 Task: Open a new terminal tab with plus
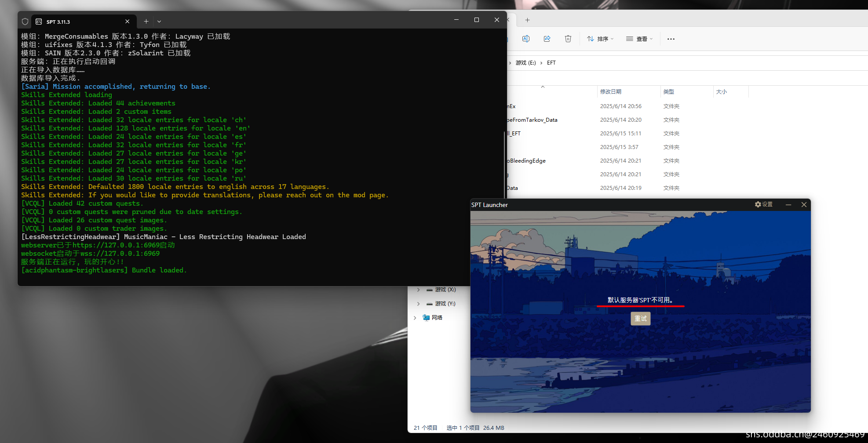[146, 21]
